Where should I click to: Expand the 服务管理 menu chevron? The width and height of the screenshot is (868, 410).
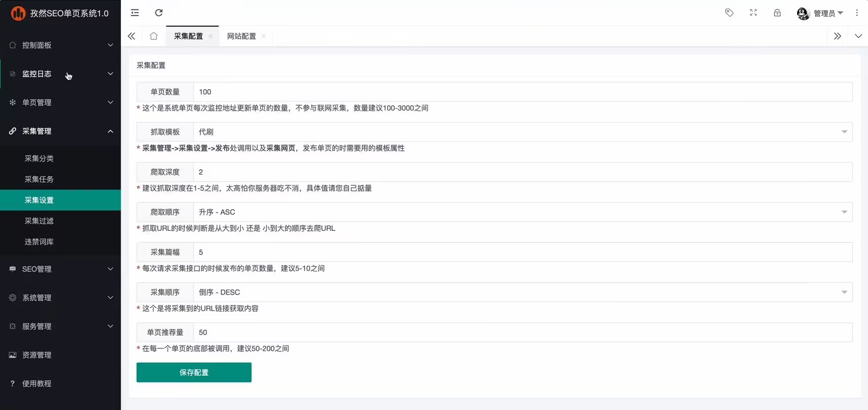click(110, 326)
